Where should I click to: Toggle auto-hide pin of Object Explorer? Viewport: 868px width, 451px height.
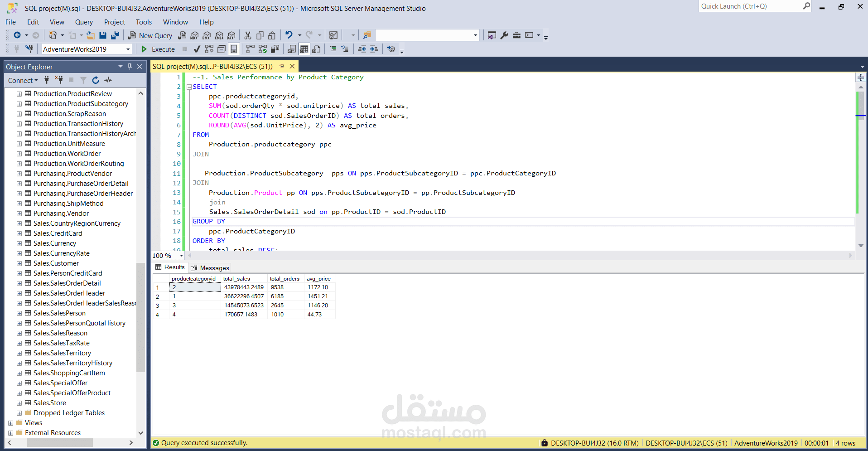[130, 67]
